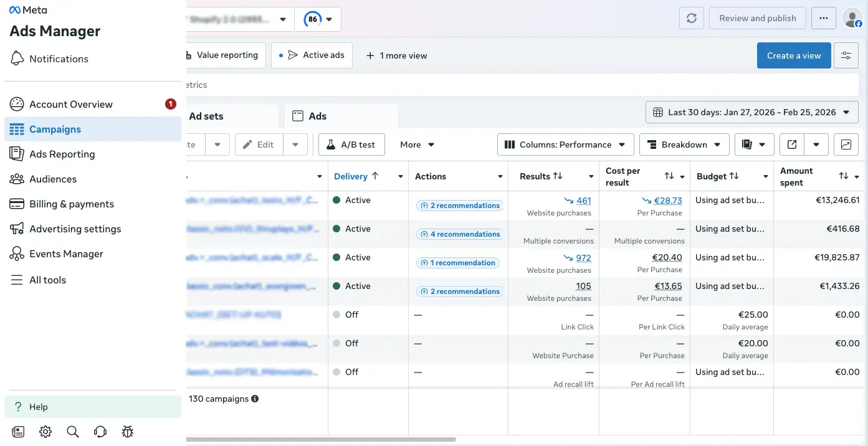Open the 2 recommendations for the first campaign

point(459,205)
